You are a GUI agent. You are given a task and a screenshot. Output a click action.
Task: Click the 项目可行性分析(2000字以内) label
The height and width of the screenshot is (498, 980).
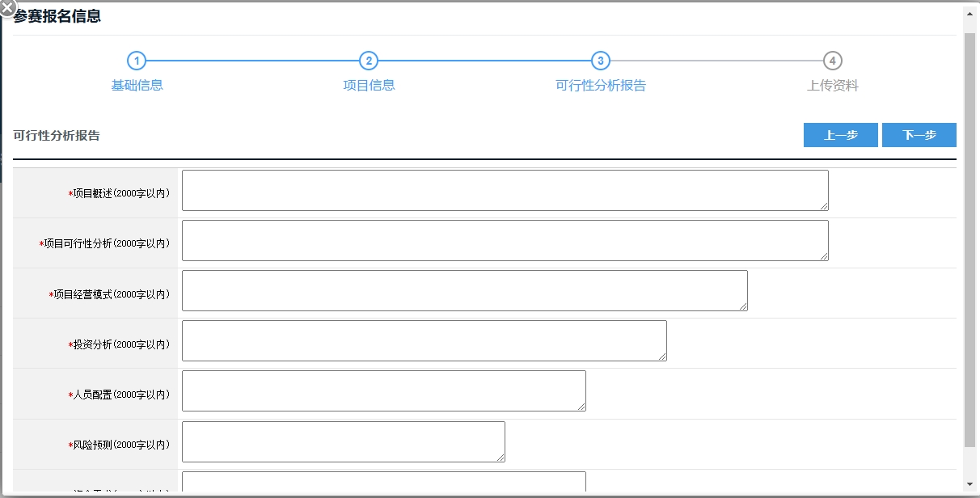[104, 243]
